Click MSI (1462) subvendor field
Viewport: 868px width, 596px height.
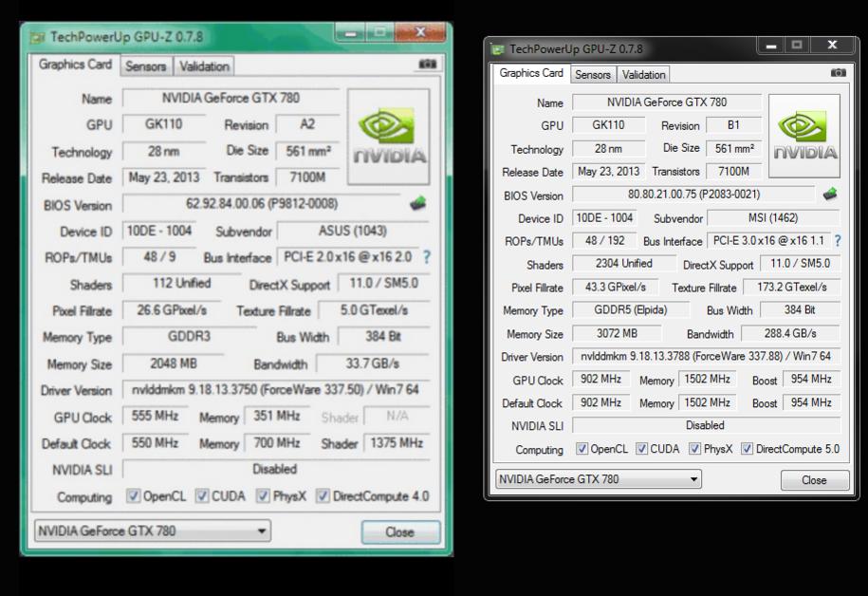[773, 217]
